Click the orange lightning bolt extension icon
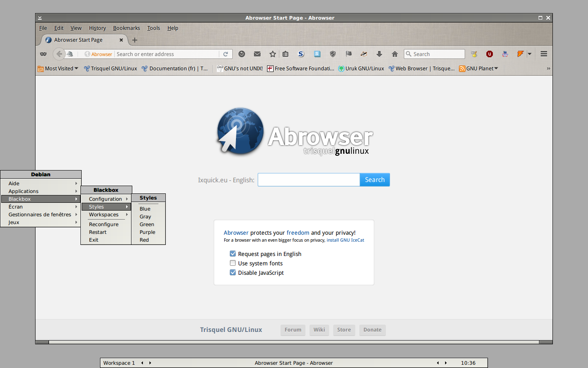588x368 pixels. coord(520,54)
